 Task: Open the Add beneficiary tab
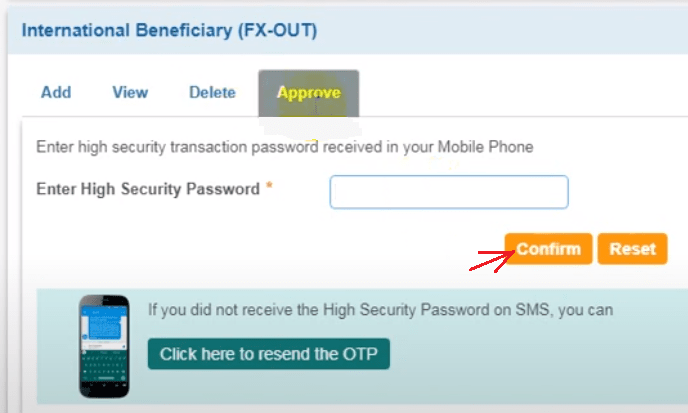[x=56, y=93]
